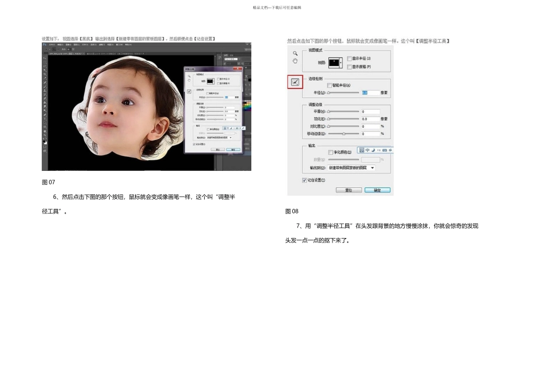The image size is (554, 392).
Task: Click the soft keyboard icon on the IME bar
Action: (x=385, y=150)
